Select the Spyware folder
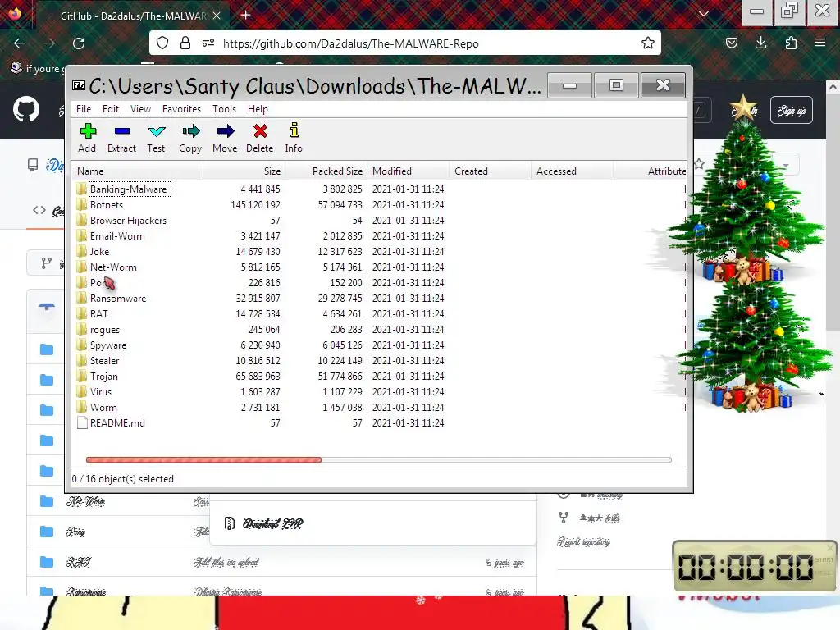This screenshot has width=840, height=630. click(108, 345)
